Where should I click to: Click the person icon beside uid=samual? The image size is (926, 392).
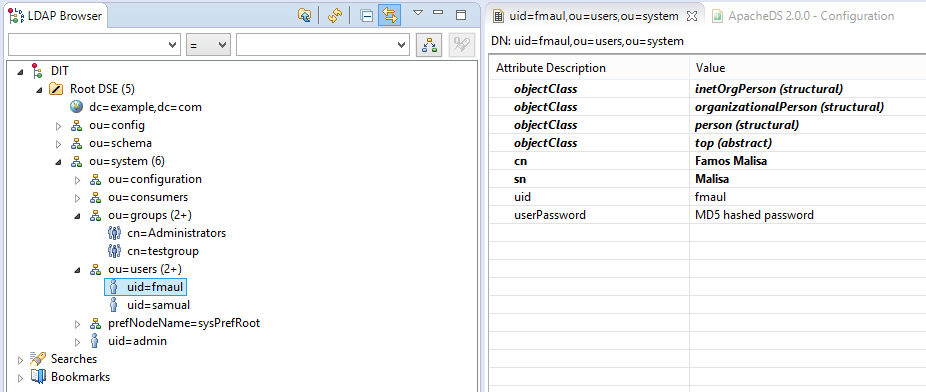click(115, 305)
